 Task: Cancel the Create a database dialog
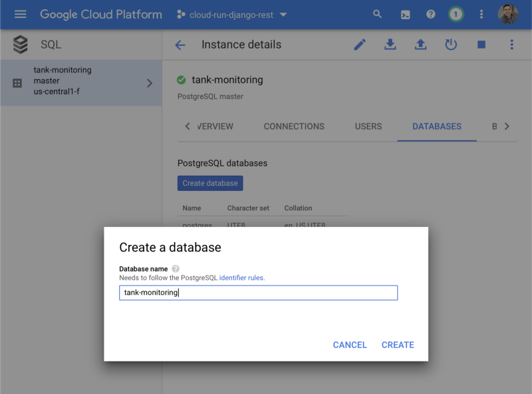[350, 345]
